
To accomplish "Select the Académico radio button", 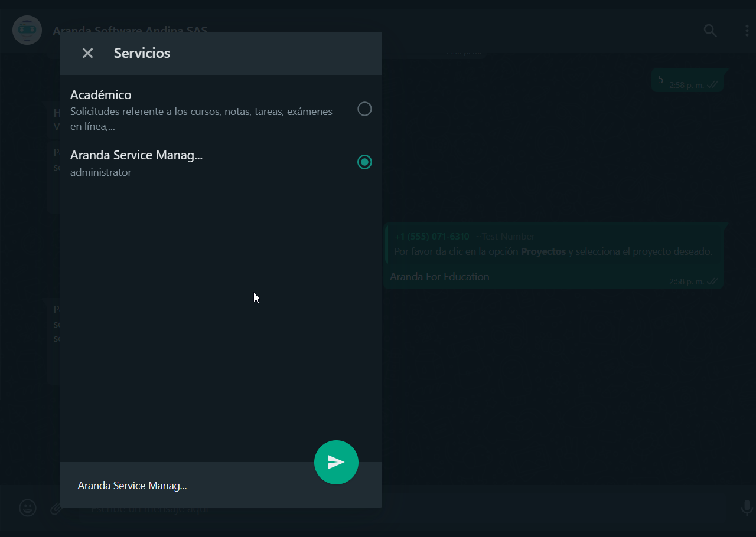I will (x=364, y=109).
